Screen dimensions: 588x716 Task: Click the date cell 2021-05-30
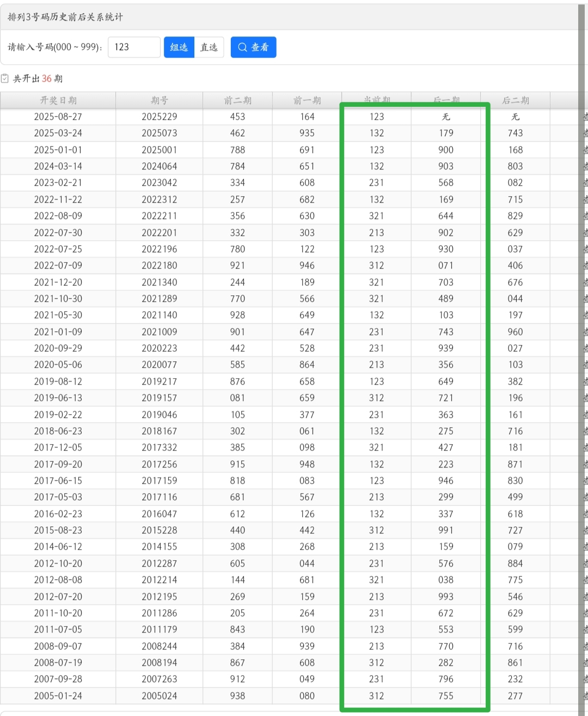pos(58,315)
